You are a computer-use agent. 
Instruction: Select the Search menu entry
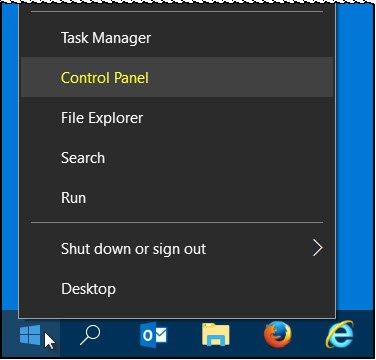[x=177, y=158]
